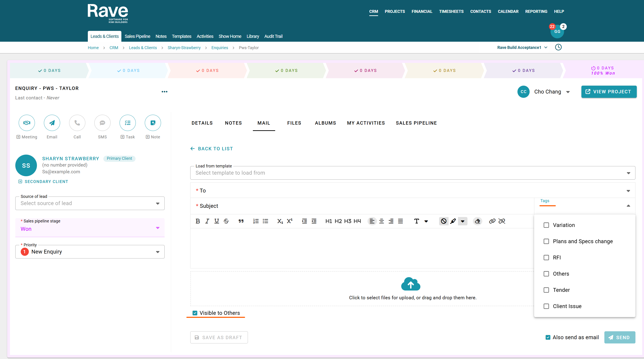
Task: Open the clock timer icon
Action: 558,47
